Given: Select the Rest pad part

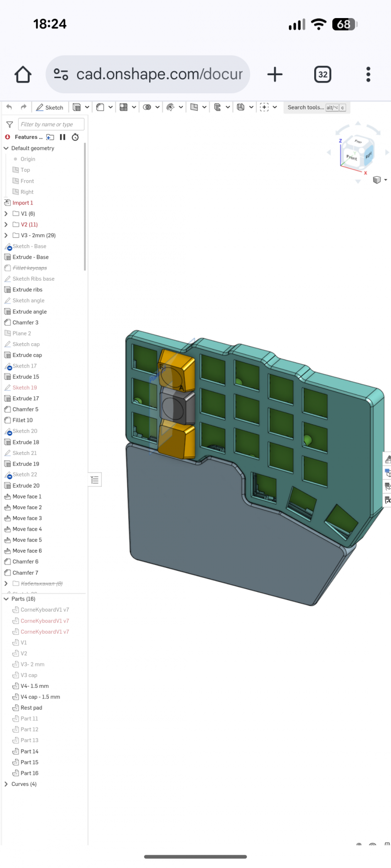Looking at the screenshot, I should click(x=31, y=708).
